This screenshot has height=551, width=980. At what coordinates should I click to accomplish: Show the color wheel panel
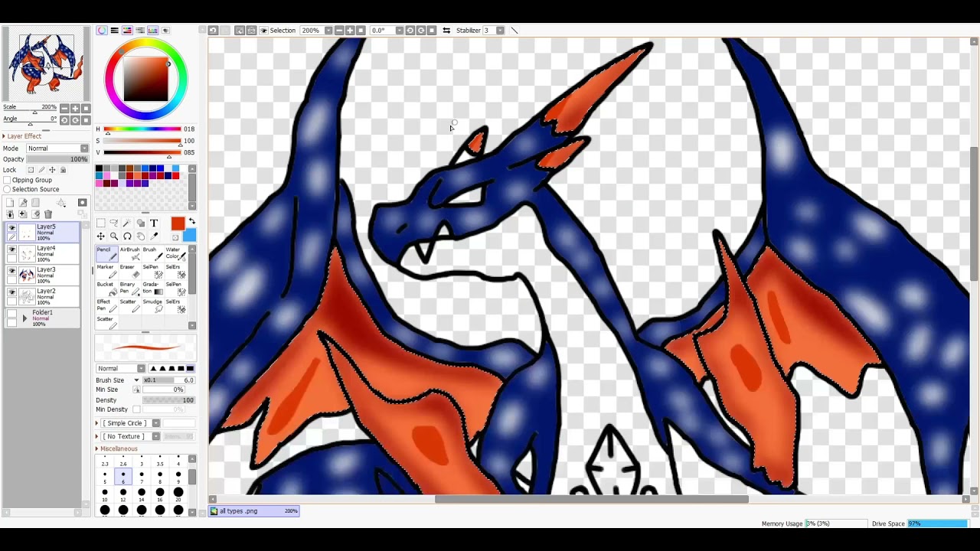tap(102, 31)
